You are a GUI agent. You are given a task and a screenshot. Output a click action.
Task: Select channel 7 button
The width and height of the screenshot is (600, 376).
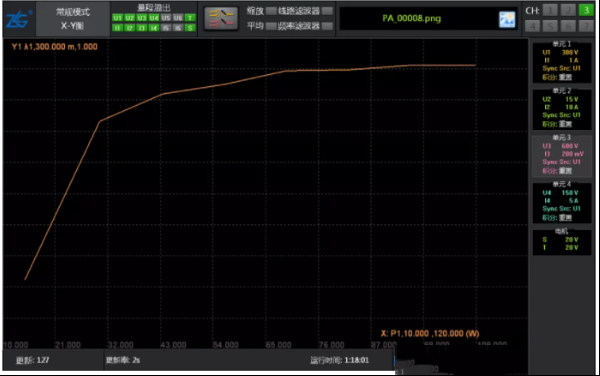pos(585,26)
